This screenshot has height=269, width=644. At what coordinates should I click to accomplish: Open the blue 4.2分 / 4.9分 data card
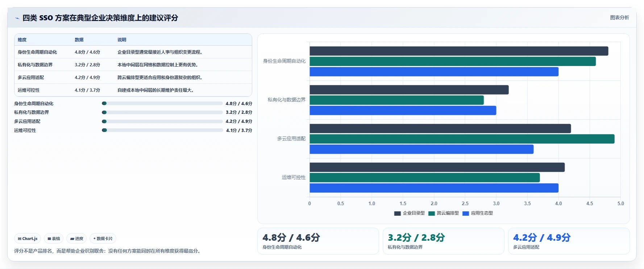569,241
